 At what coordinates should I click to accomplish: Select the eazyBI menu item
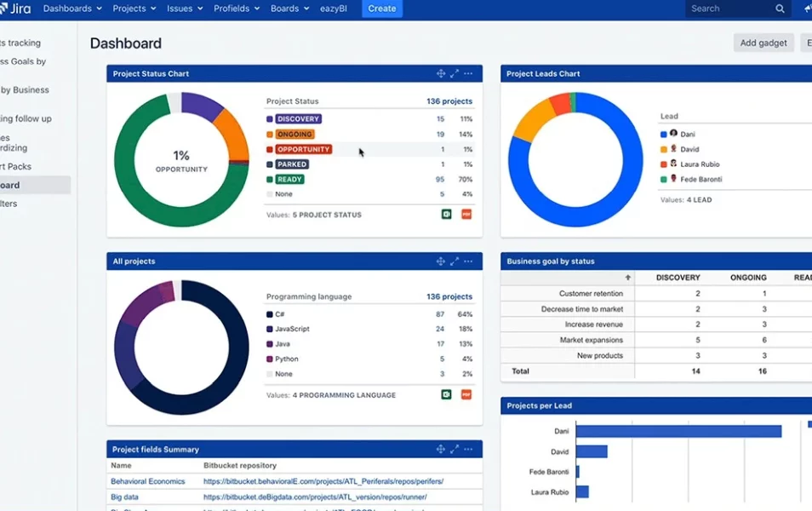(334, 8)
